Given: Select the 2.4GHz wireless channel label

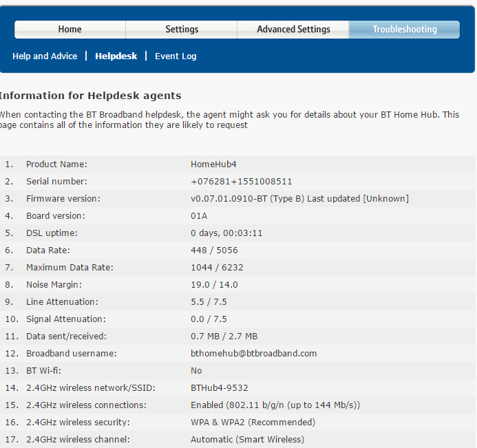Looking at the screenshot, I should (x=78, y=440).
